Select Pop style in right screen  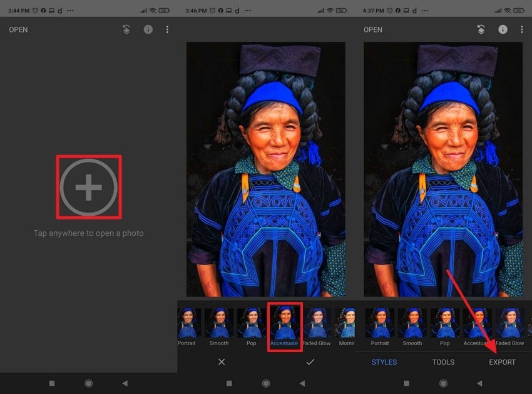(x=445, y=326)
